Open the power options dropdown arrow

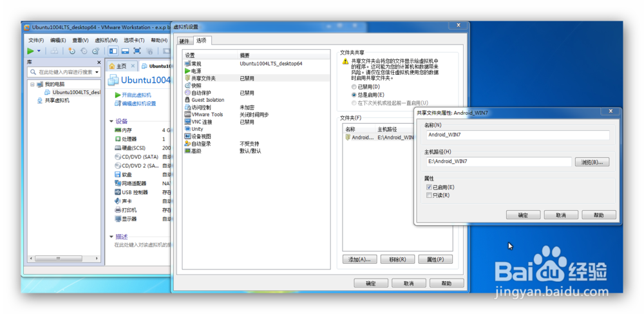(x=39, y=51)
